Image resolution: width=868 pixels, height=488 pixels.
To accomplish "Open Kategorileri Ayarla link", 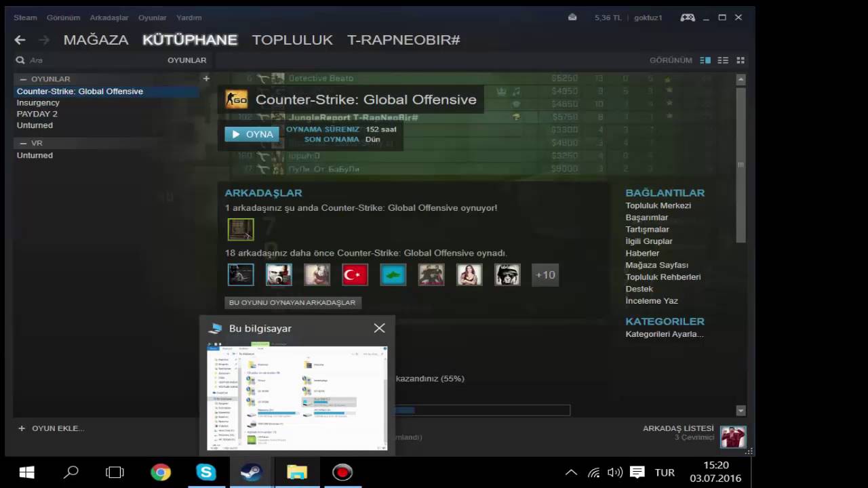I will point(664,334).
